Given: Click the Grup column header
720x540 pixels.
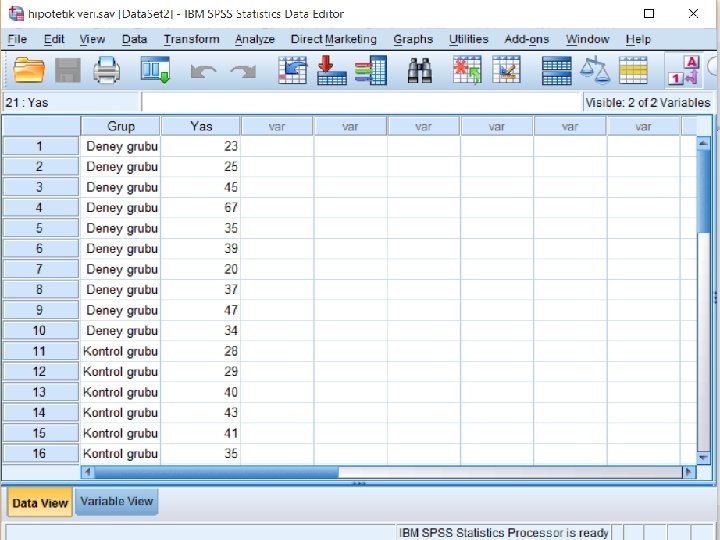Looking at the screenshot, I should tap(121, 126).
